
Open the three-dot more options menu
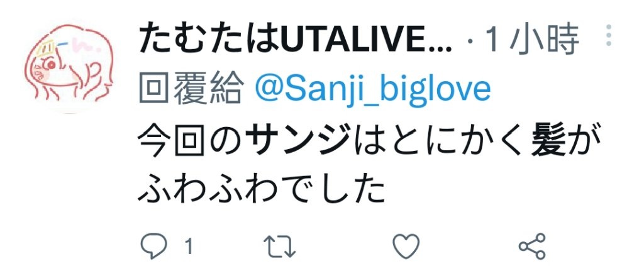click(x=609, y=35)
